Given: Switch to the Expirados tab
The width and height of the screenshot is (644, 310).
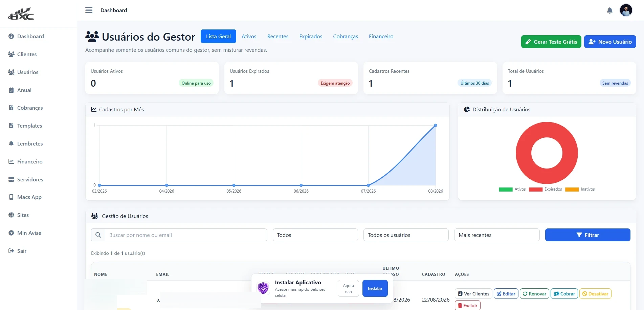Looking at the screenshot, I should [311, 36].
